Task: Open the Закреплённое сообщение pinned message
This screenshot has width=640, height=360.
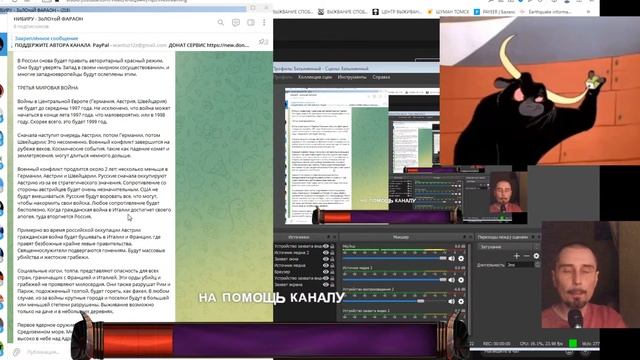Action: (46, 38)
